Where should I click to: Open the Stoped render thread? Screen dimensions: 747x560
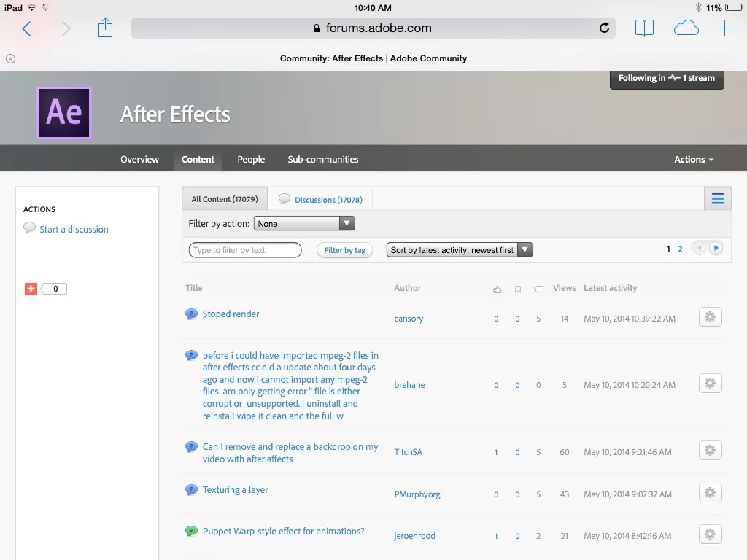coord(231,314)
